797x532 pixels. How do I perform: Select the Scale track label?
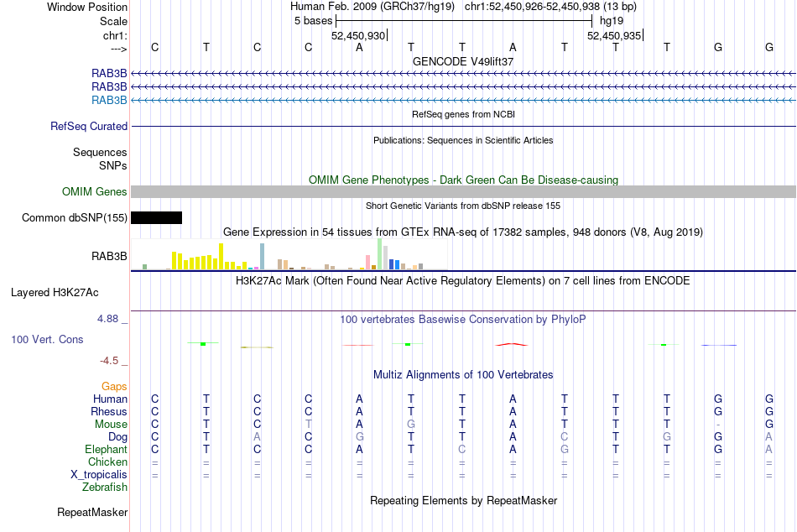pos(113,21)
